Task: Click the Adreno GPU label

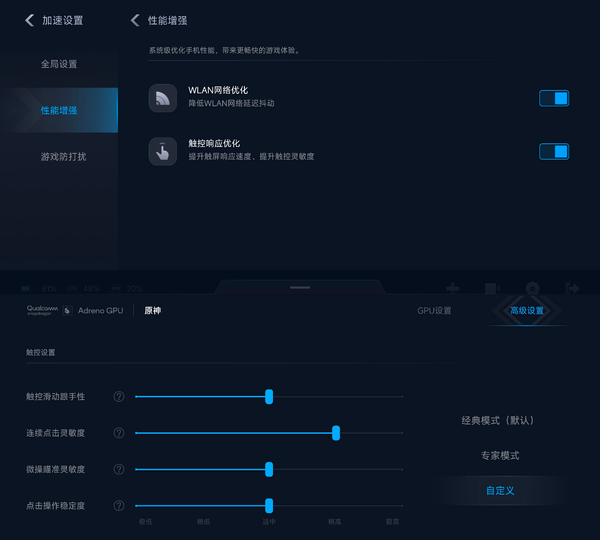Action: click(101, 310)
